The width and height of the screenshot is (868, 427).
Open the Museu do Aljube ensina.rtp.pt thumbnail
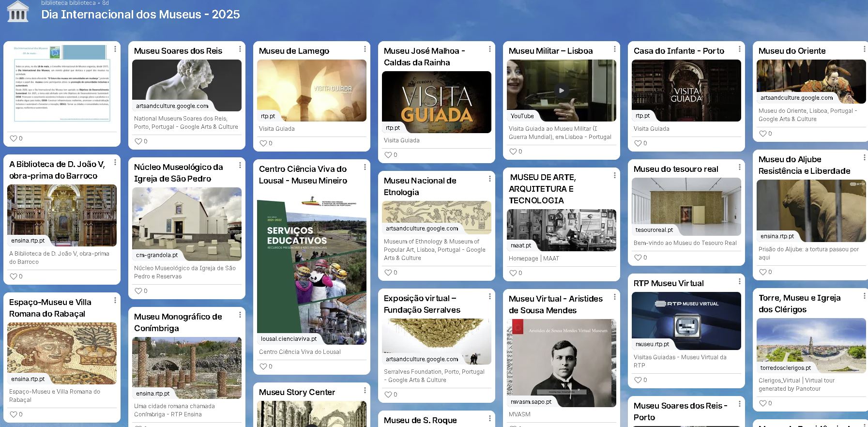click(x=811, y=211)
